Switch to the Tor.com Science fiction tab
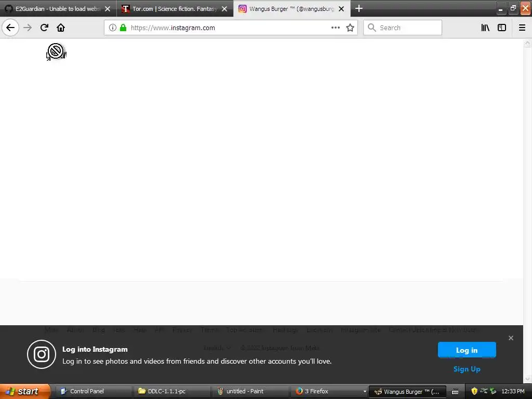 [175, 9]
